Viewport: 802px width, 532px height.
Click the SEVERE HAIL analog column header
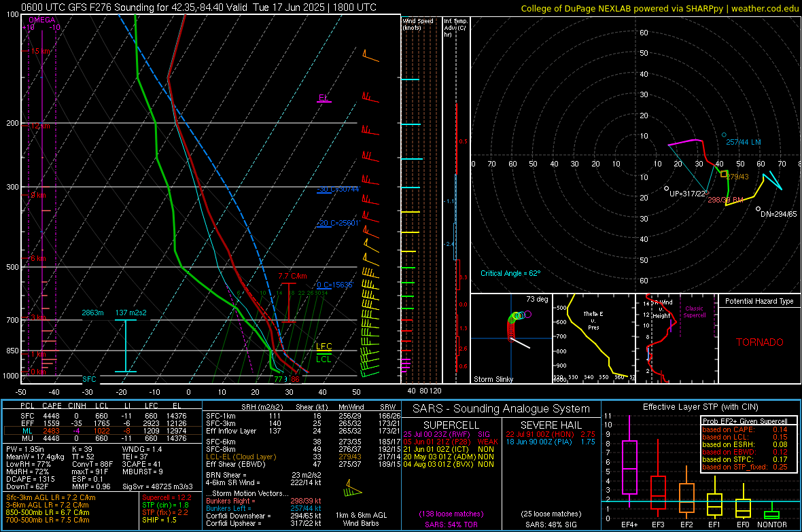tap(551, 425)
